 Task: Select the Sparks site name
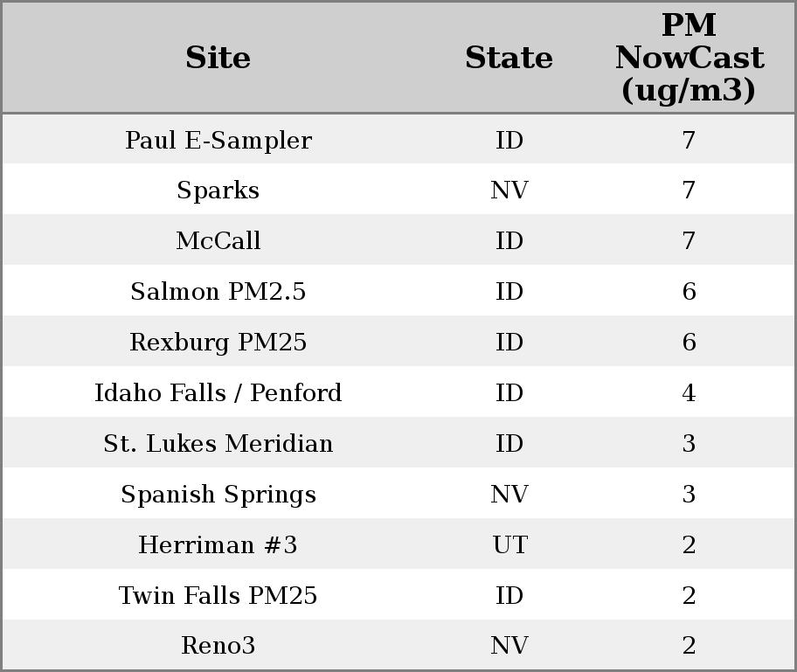(218, 191)
